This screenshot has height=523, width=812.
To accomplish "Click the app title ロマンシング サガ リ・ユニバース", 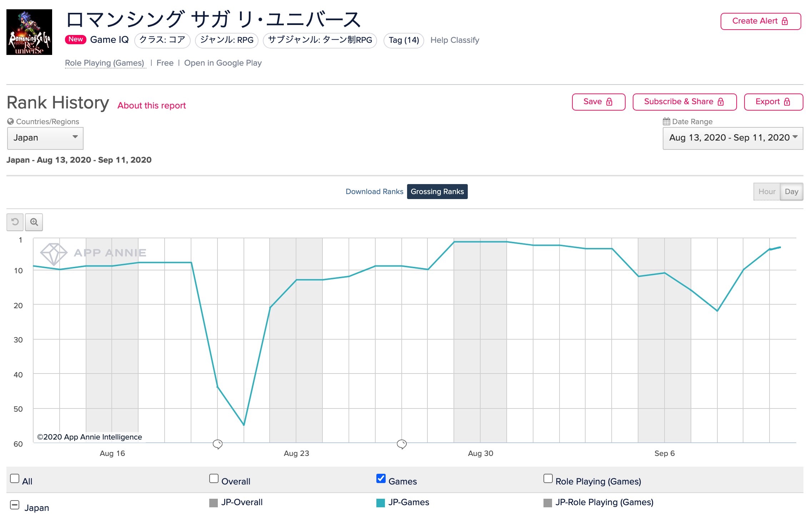I will tap(214, 19).
